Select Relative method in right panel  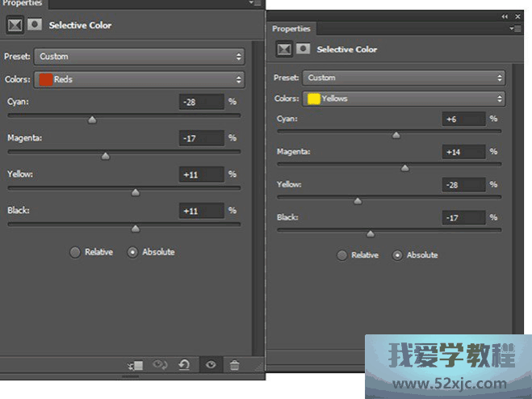point(342,255)
